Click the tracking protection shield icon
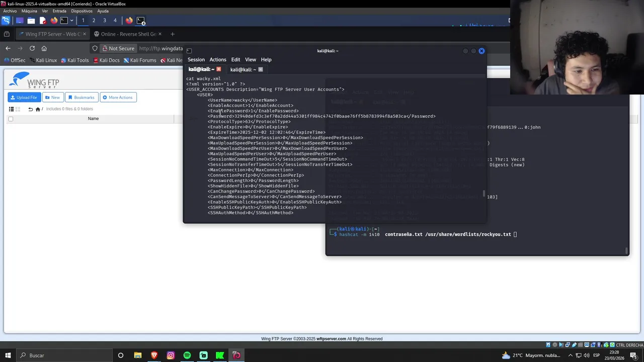 pos(95,49)
